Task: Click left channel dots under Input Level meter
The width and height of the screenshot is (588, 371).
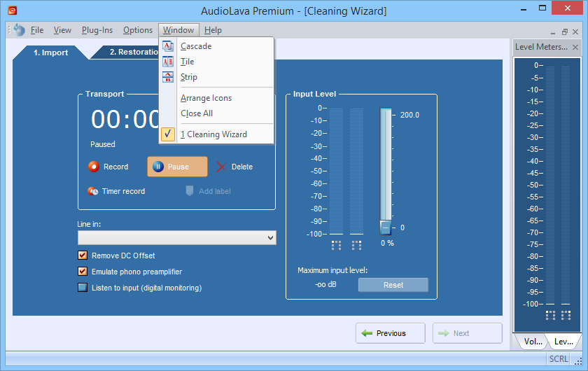Action: [337, 245]
